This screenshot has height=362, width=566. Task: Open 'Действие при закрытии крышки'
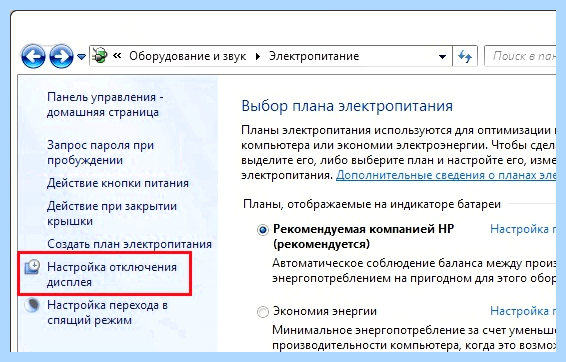click(112, 213)
